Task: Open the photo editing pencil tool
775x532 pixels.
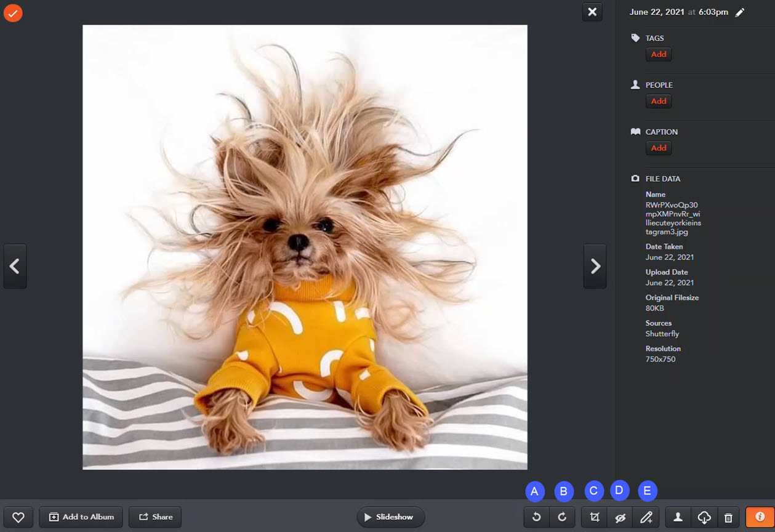Action: [x=646, y=517]
